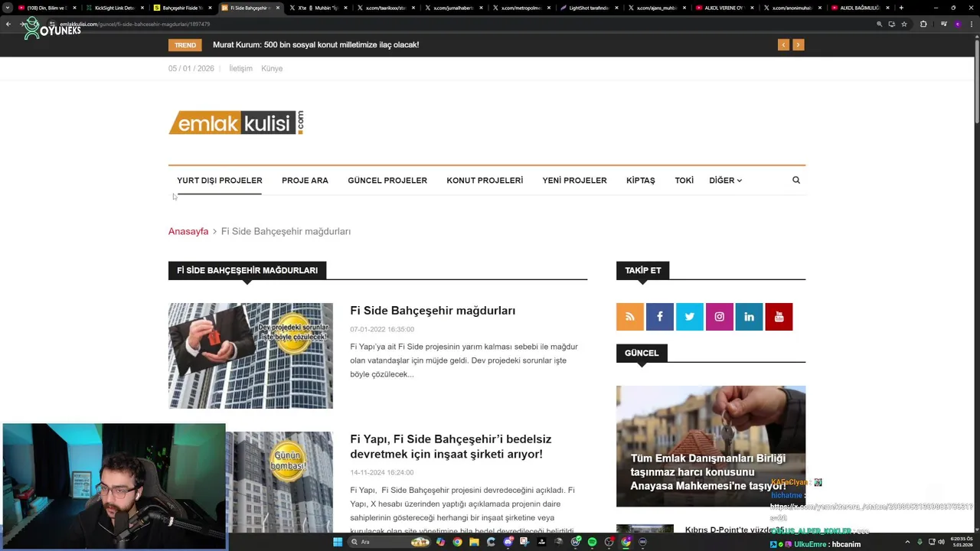Open KİPTAŞ menu item

point(641,181)
